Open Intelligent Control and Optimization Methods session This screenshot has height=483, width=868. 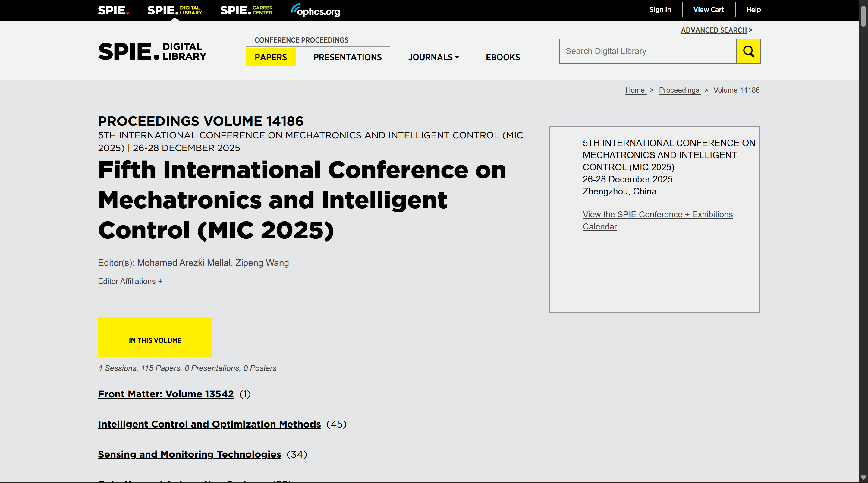[x=209, y=424]
